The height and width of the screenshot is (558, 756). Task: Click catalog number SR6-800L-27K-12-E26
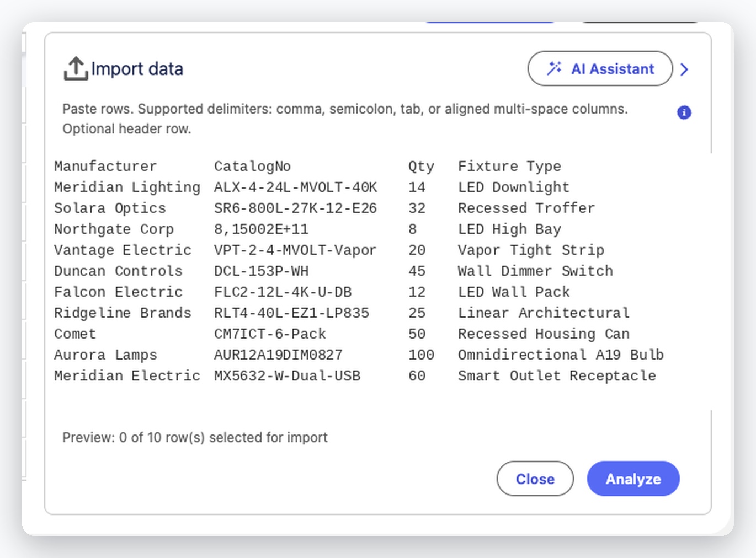point(295,208)
